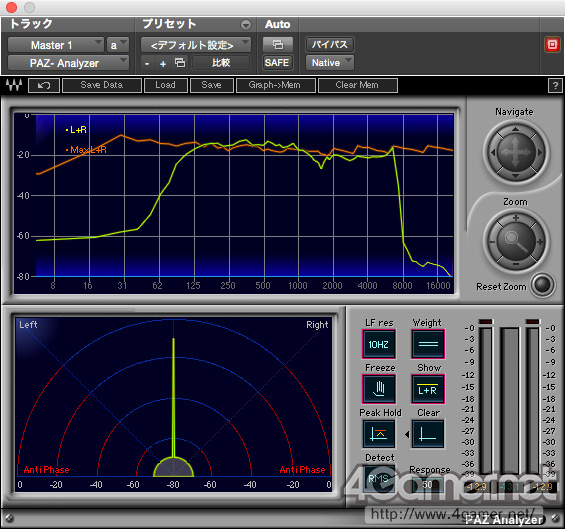Image resolution: width=565 pixels, height=529 pixels.
Task: Click the Clear peak graph button
Action: [x=428, y=434]
